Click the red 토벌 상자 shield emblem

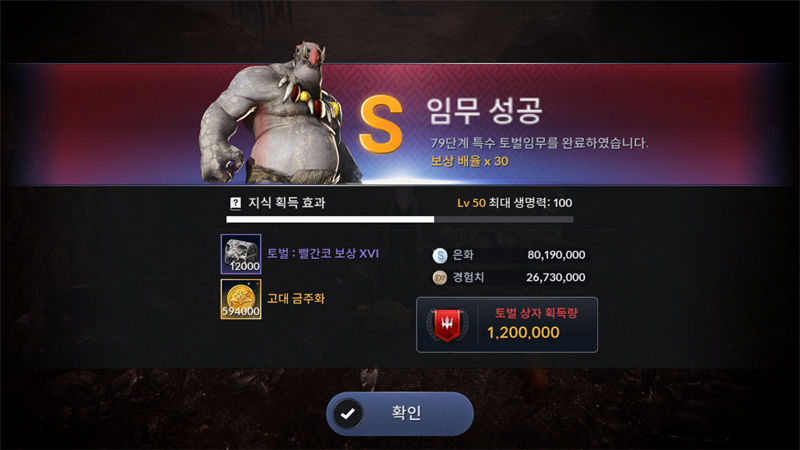point(447,325)
